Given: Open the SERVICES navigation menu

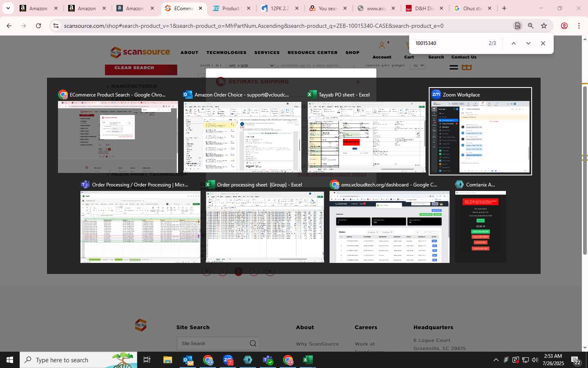Looking at the screenshot, I should pyautogui.click(x=267, y=53).
